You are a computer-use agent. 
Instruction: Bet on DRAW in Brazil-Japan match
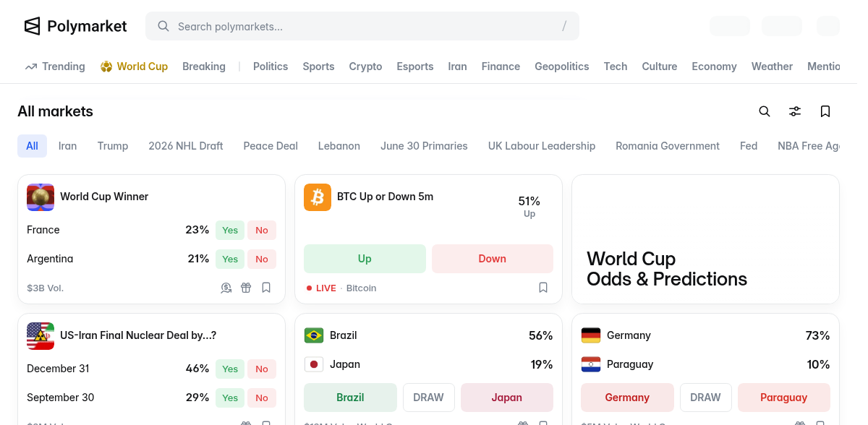428,398
